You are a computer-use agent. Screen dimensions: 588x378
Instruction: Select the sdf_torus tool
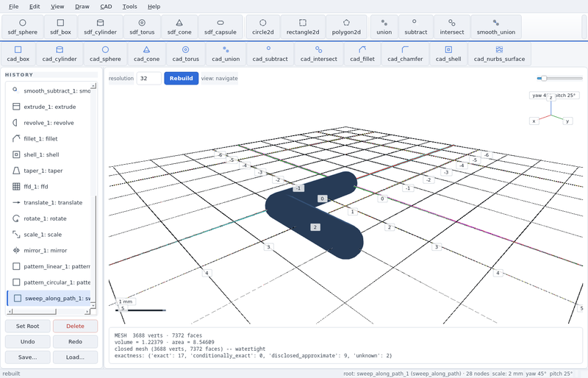point(142,27)
